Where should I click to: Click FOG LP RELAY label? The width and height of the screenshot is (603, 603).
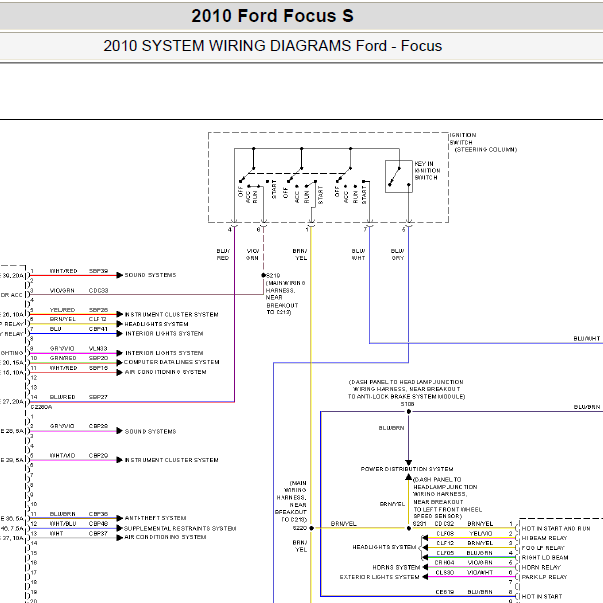pos(543,548)
